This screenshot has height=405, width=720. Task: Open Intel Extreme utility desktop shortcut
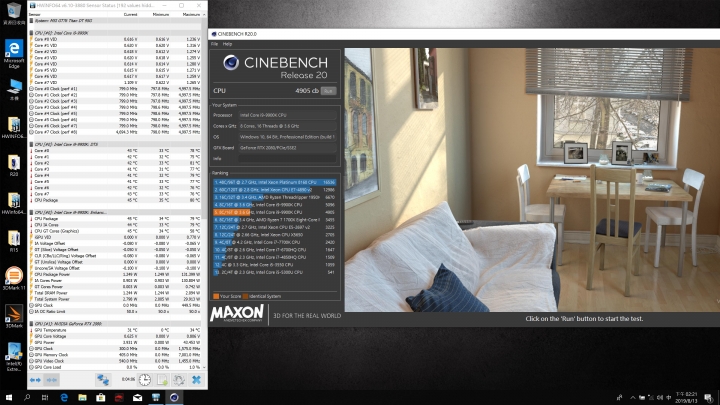[14, 357]
